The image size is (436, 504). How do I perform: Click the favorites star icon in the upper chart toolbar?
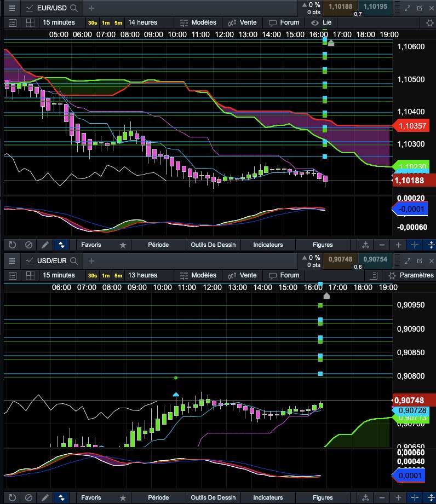[123, 245]
